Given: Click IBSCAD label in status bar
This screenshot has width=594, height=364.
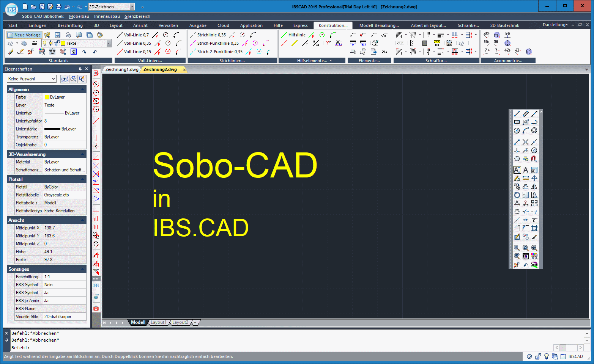Looking at the screenshot, I should 575,356.
